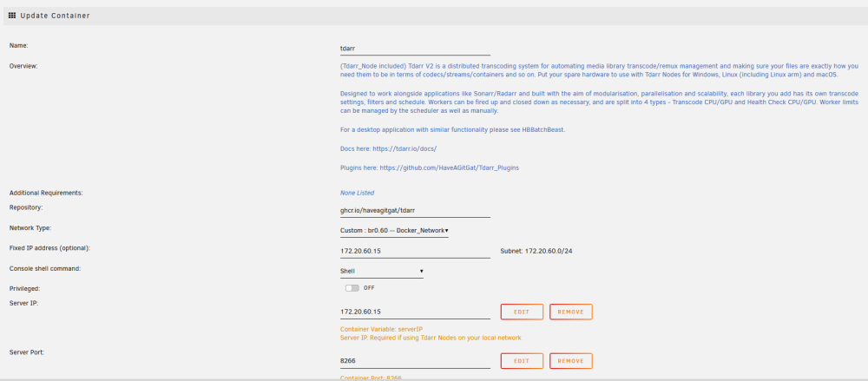Click the Console shell command label
Screen dimensions: 868x381
45,268
